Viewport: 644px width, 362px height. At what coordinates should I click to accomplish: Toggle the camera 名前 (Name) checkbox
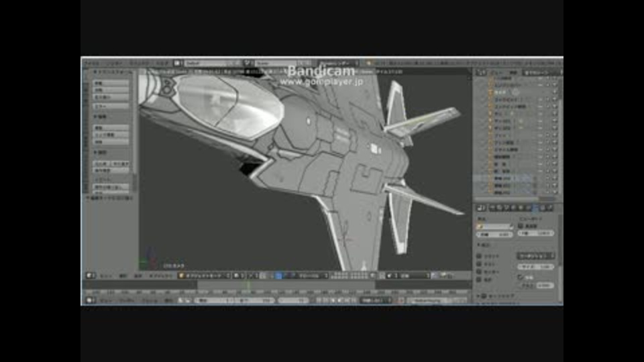[479, 279]
